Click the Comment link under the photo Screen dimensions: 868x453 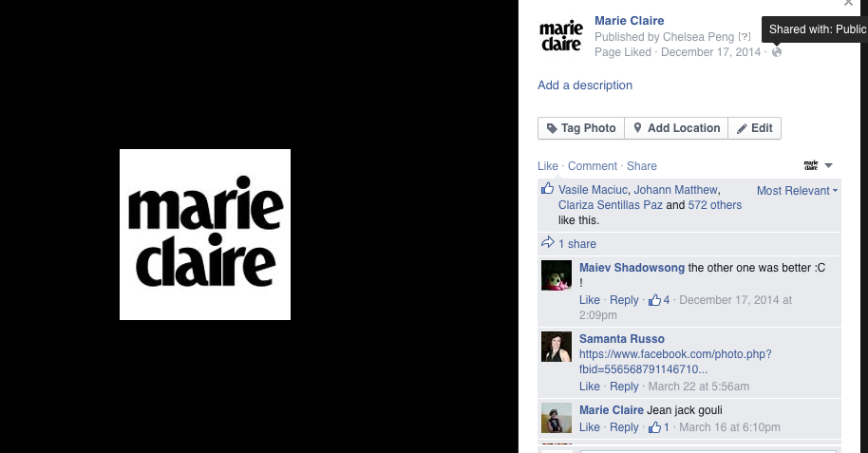pos(593,166)
